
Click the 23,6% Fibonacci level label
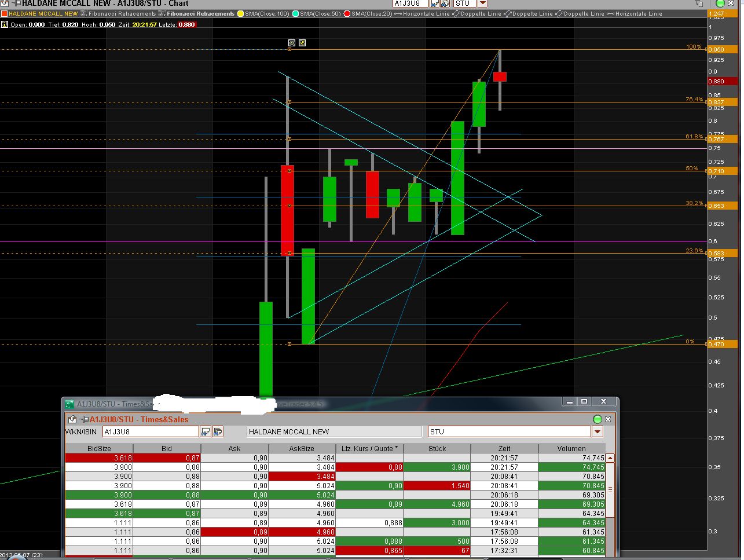(x=694, y=251)
